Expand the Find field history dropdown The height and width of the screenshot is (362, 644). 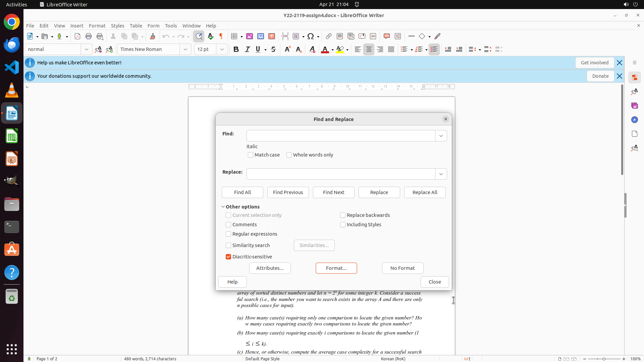pos(441,136)
